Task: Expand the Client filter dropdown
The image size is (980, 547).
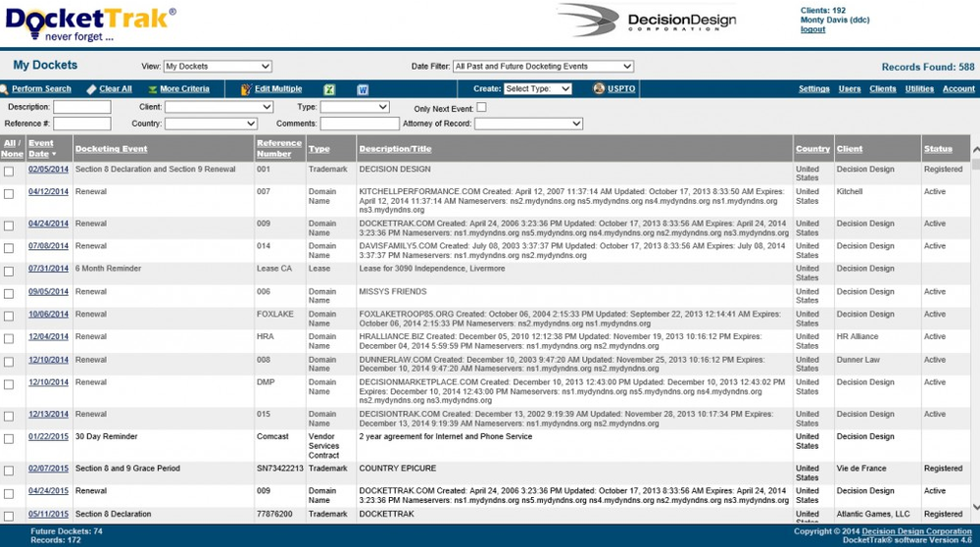Action: pos(219,107)
